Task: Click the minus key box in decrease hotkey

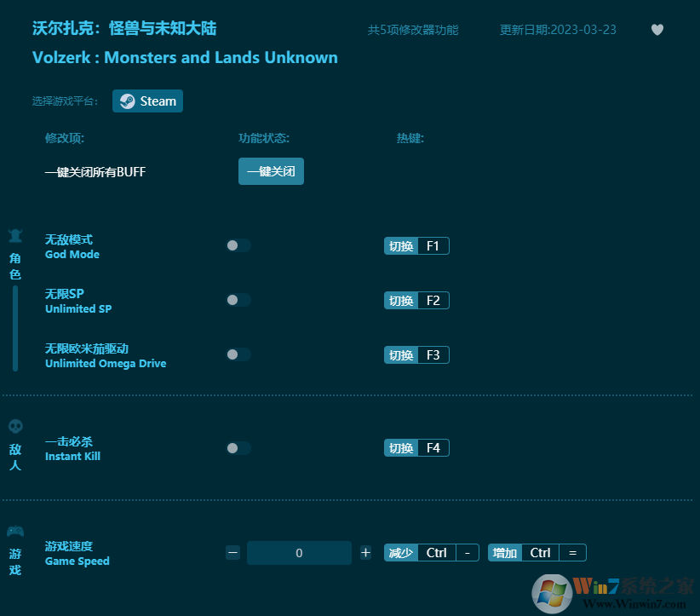Action: [468, 553]
